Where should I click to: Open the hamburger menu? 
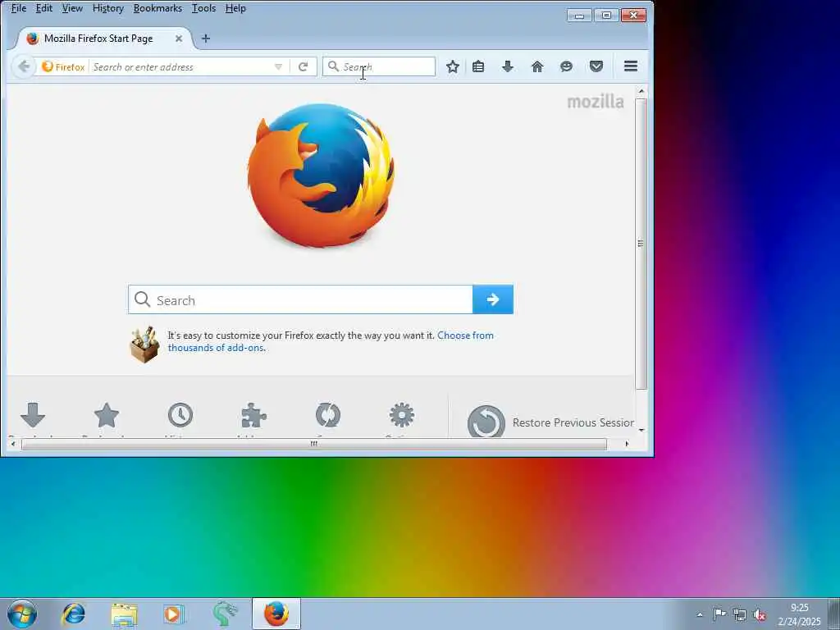pos(631,66)
